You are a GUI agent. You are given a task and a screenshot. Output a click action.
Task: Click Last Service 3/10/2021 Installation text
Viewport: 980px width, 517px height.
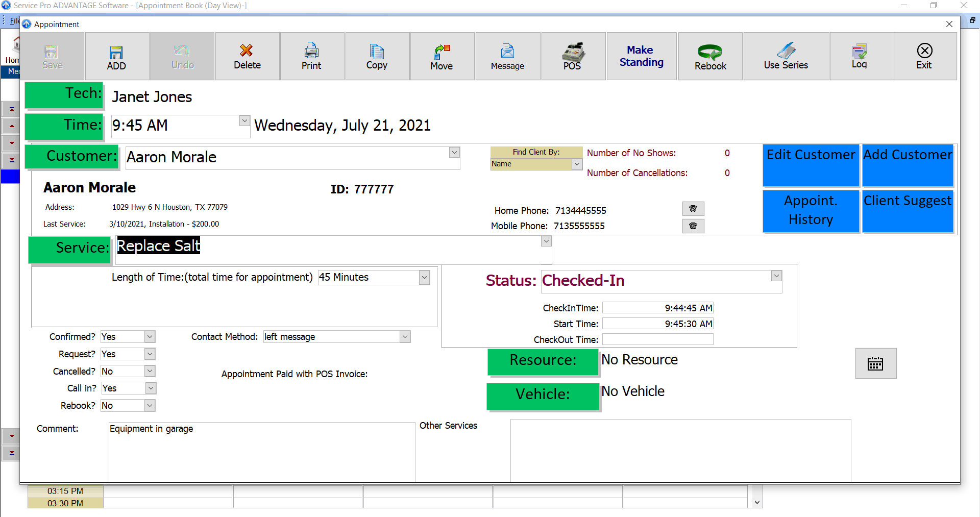click(164, 224)
